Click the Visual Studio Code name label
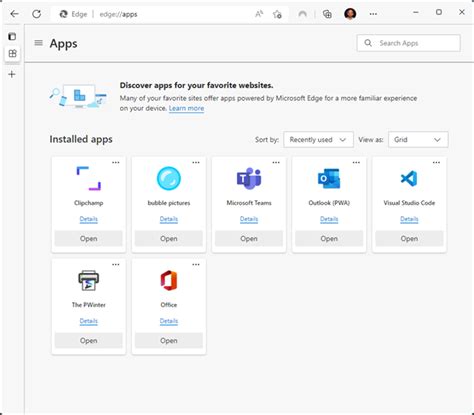This screenshot has width=474, height=415. (409, 203)
